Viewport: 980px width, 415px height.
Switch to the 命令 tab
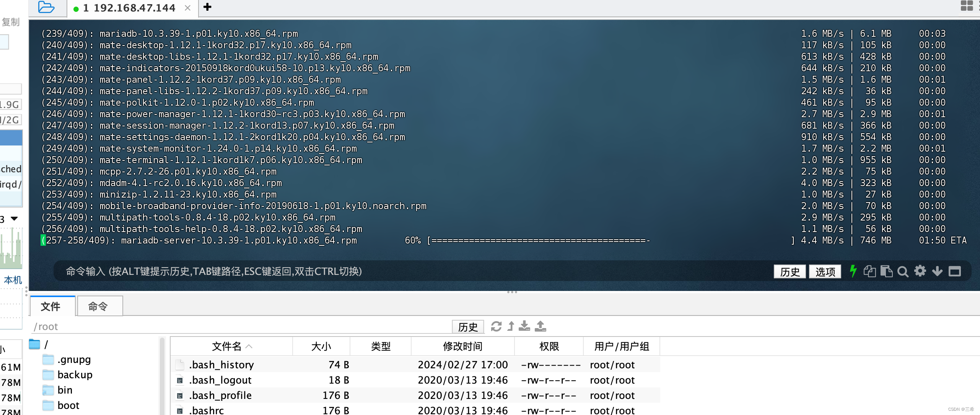pyautogui.click(x=99, y=306)
